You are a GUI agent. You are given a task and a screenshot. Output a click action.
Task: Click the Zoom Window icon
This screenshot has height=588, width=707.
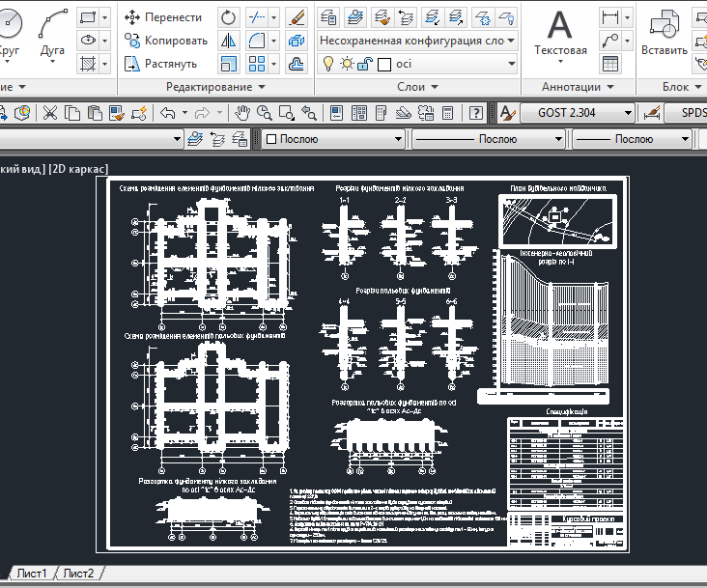(x=287, y=113)
